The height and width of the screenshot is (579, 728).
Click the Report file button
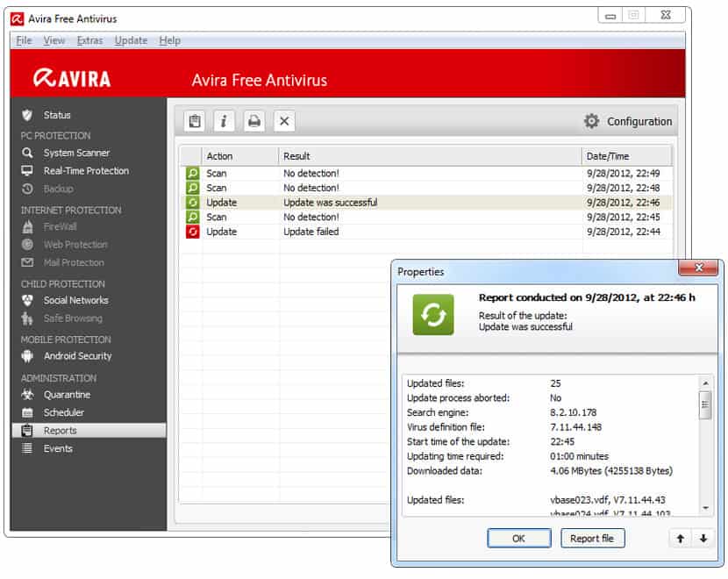592,539
